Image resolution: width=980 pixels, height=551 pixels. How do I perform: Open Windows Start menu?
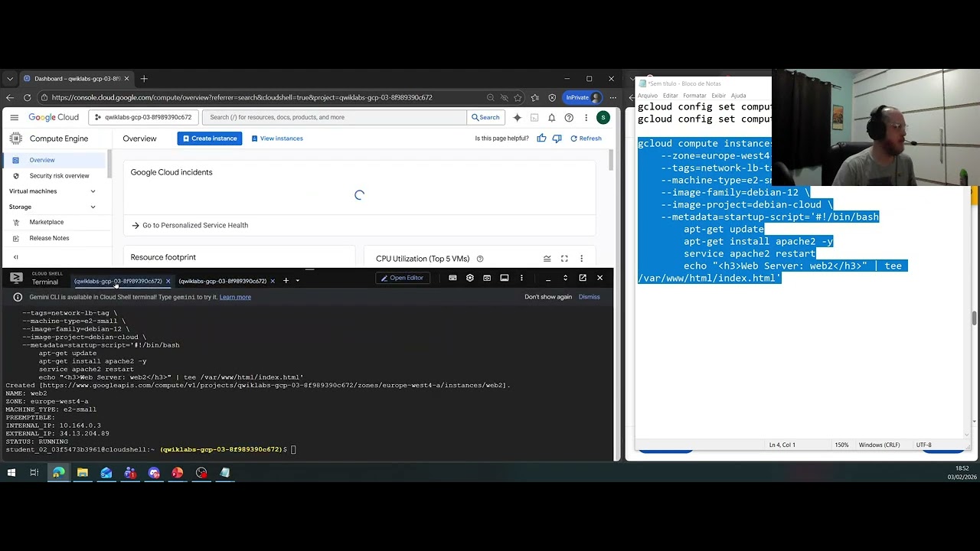11,473
